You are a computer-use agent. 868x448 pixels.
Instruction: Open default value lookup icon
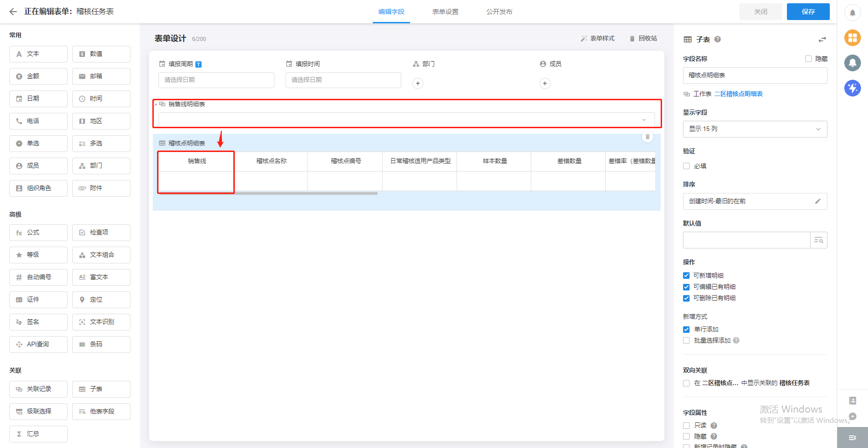point(819,240)
